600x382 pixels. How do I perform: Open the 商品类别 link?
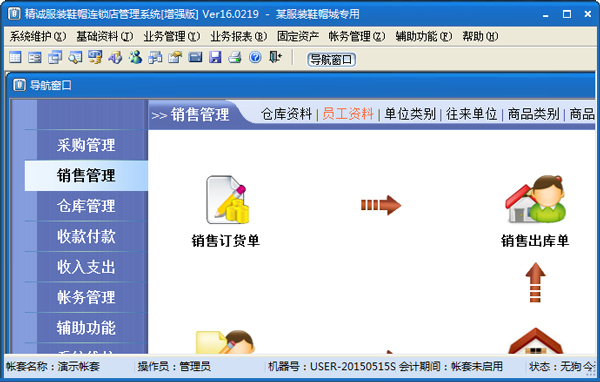point(534,114)
